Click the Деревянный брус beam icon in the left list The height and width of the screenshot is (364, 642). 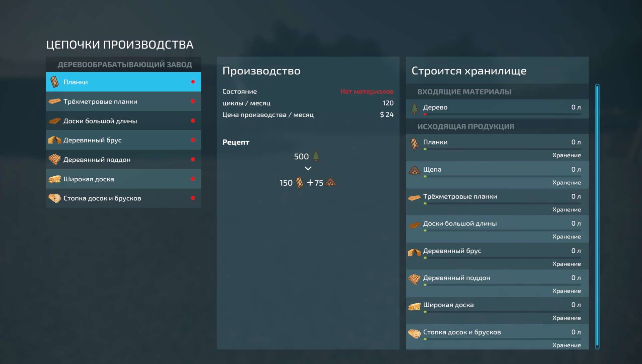(55, 140)
